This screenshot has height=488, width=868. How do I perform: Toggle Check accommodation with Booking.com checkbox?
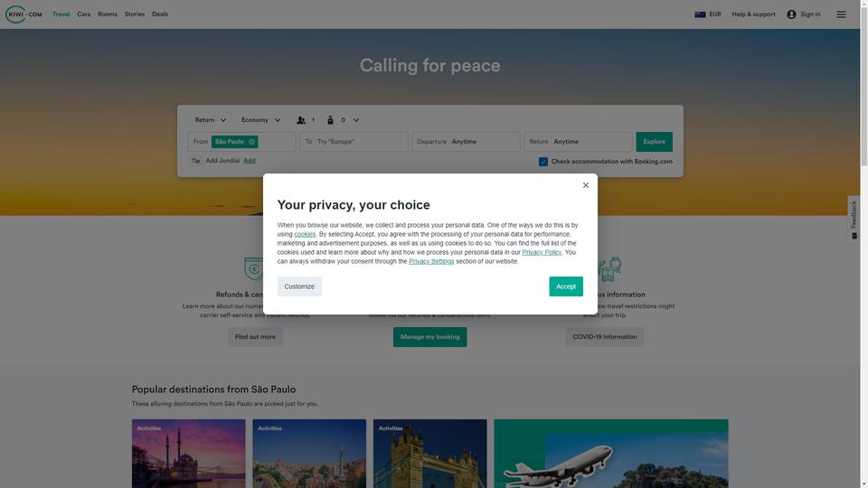click(x=543, y=162)
